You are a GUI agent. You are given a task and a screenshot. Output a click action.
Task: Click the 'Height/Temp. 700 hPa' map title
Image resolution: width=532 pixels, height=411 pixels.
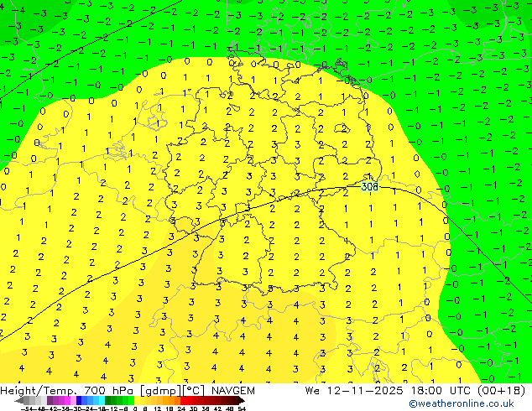tap(67, 391)
